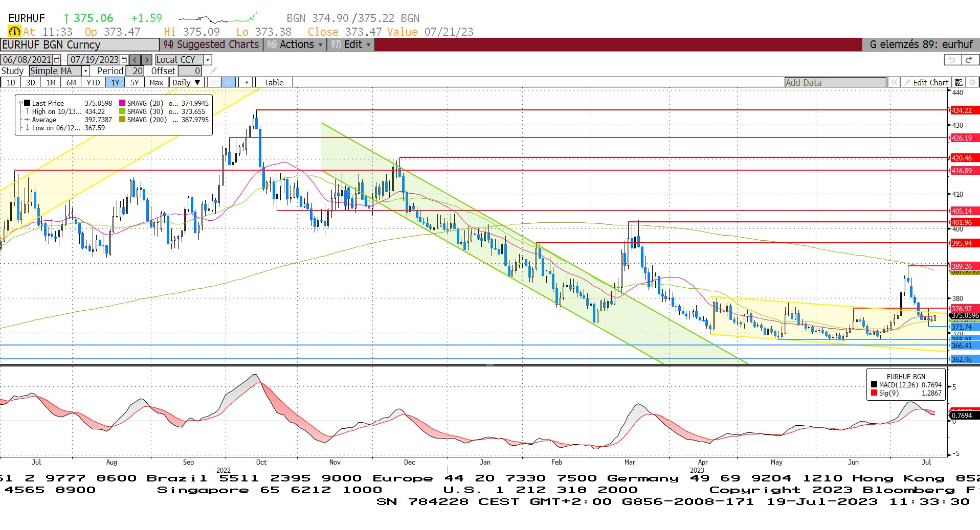Click the Add Data input field
The width and height of the screenshot is (980, 530).
click(835, 82)
